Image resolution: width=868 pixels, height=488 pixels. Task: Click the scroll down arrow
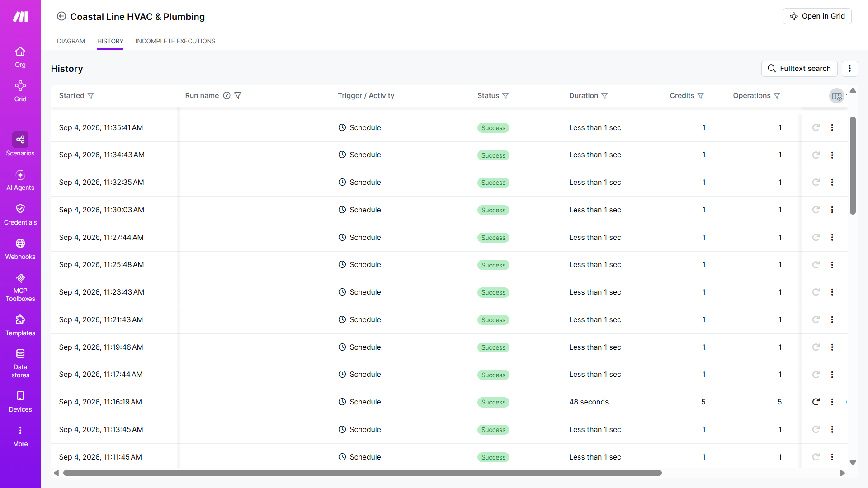853,462
